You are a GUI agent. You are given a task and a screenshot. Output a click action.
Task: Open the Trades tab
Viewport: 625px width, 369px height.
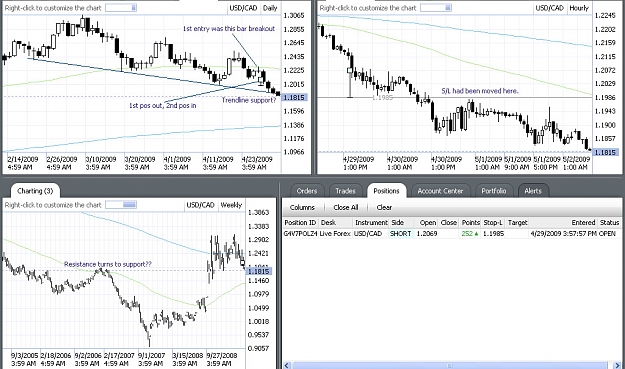pyautogui.click(x=345, y=191)
